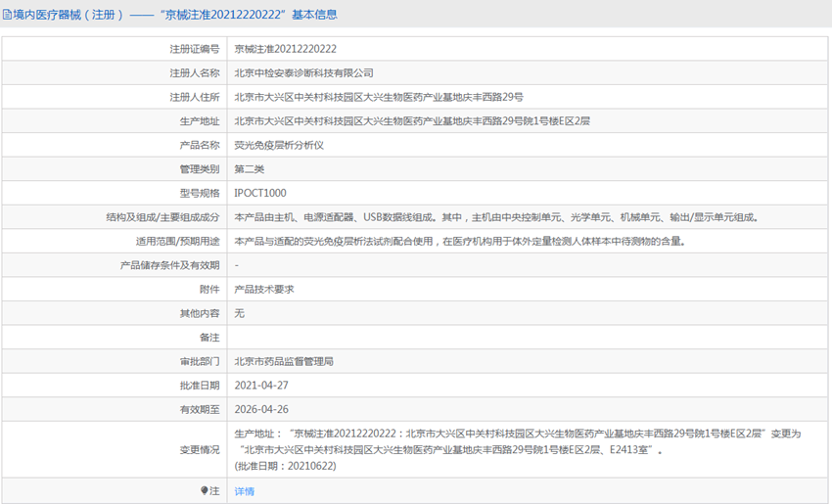Click the 注册人住所 address value
Image resolution: width=832 pixels, height=504 pixels.
pyautogui.click(x=379, y=97)
